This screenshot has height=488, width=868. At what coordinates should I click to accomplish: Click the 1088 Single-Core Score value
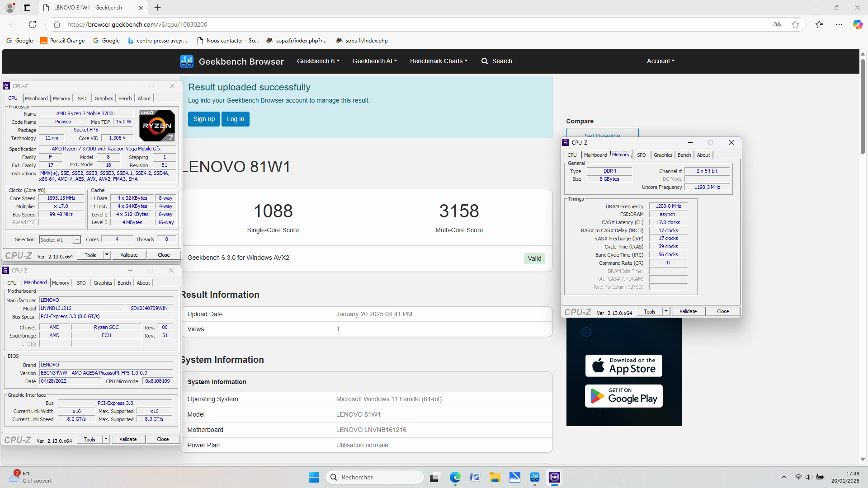pos(273,211)
